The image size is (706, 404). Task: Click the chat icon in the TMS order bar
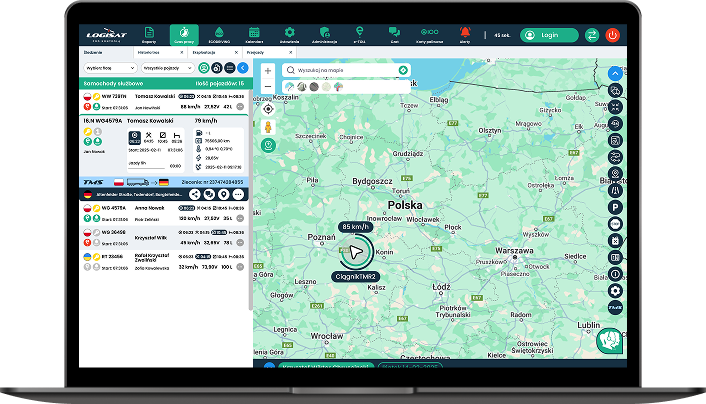coord(209,195)
